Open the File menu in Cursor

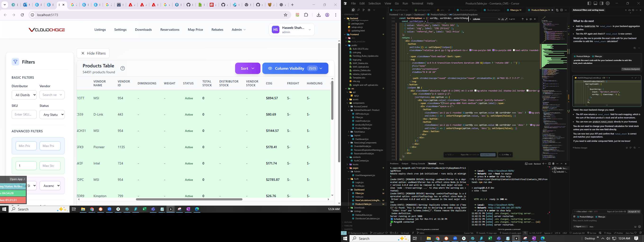point(353,3)
